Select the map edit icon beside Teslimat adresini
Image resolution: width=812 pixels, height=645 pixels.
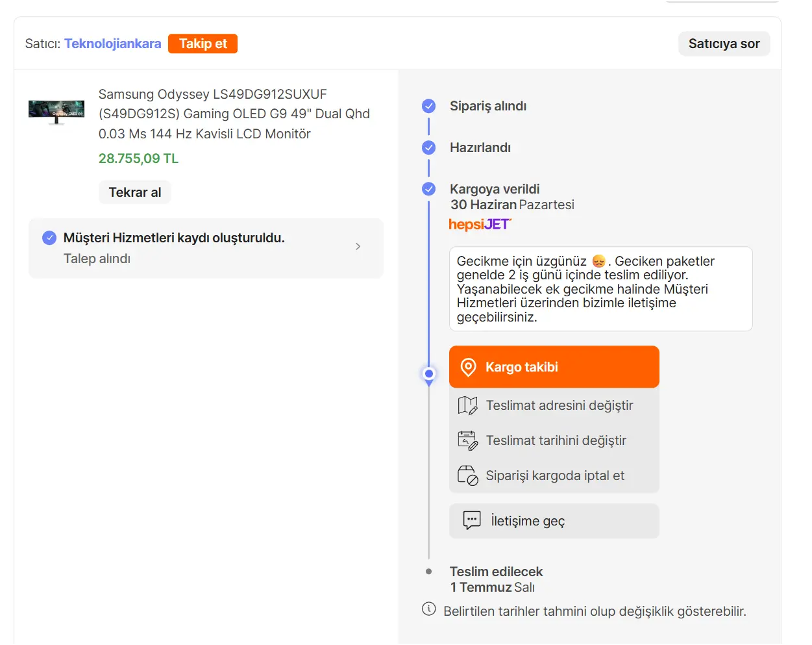(468, 405)
